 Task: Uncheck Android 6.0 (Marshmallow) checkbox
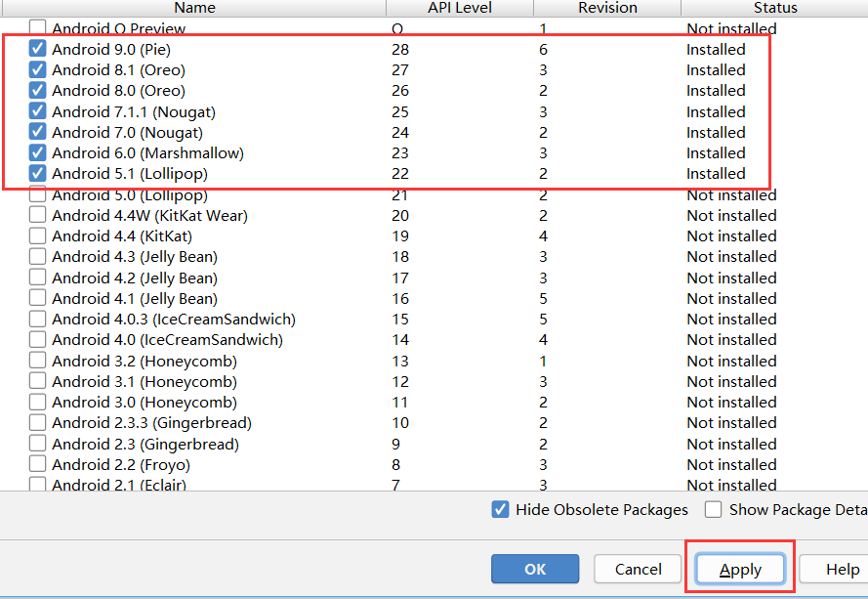pos(37,152)
